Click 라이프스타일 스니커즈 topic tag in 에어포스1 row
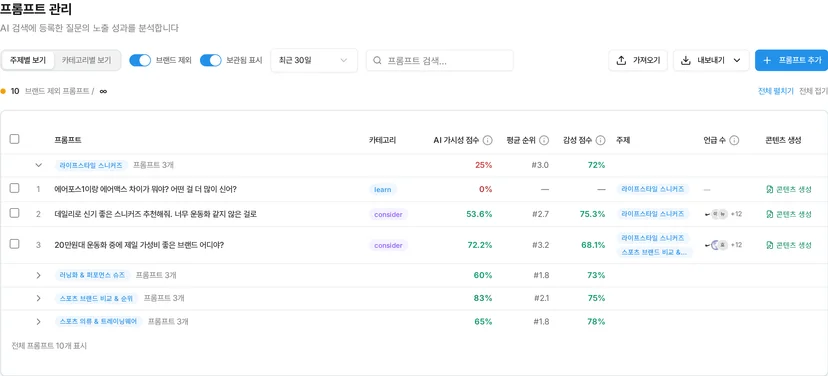The height and width of the screenshot is (376, 828). 653,189
